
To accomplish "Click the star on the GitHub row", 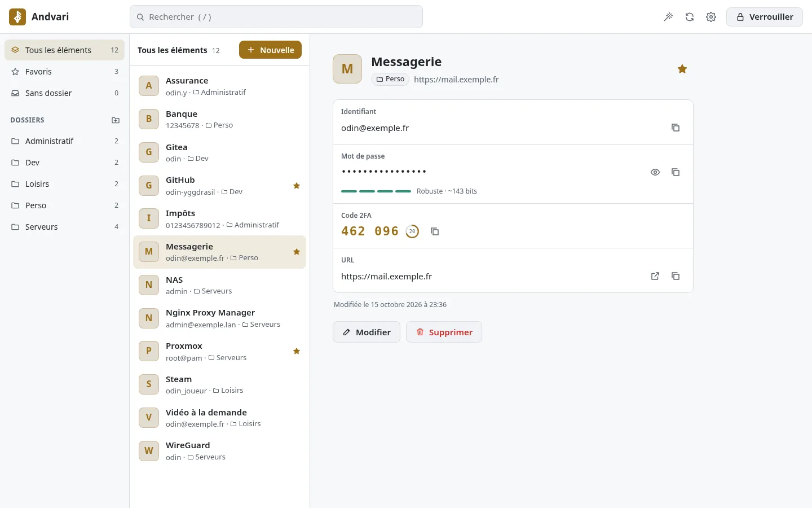I will point(297,186).
